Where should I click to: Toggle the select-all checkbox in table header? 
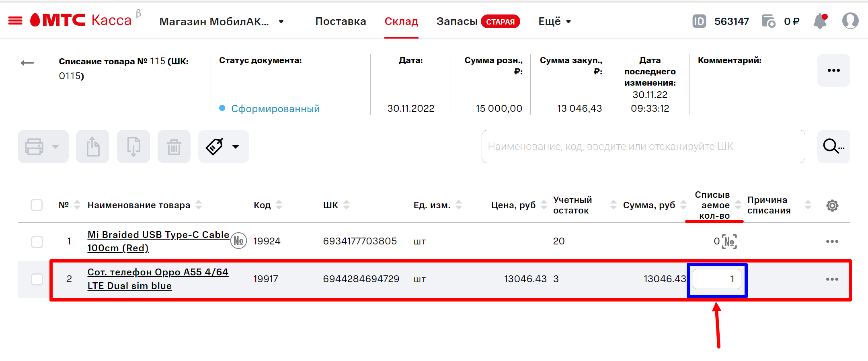click(x=37, y=205)
